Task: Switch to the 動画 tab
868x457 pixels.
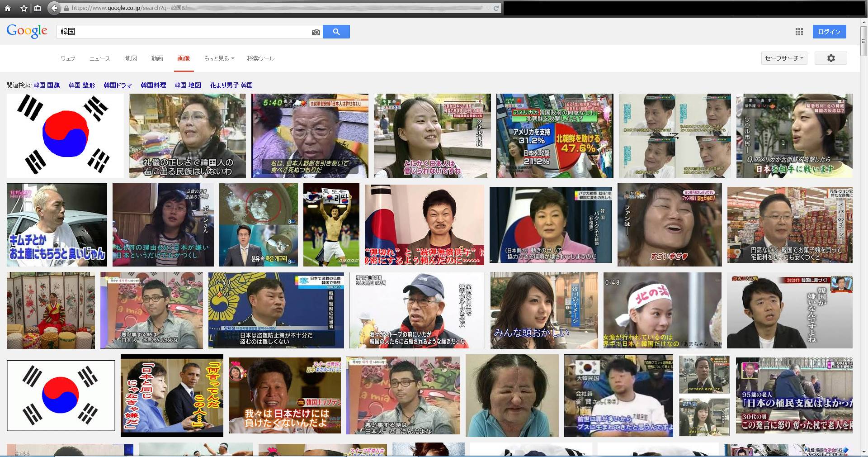Action: 157,58
